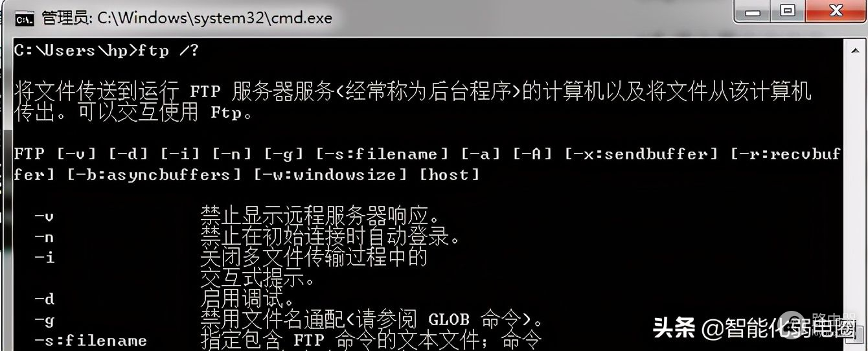
Task: Click the -g option in the list
Action: (44, 319)
